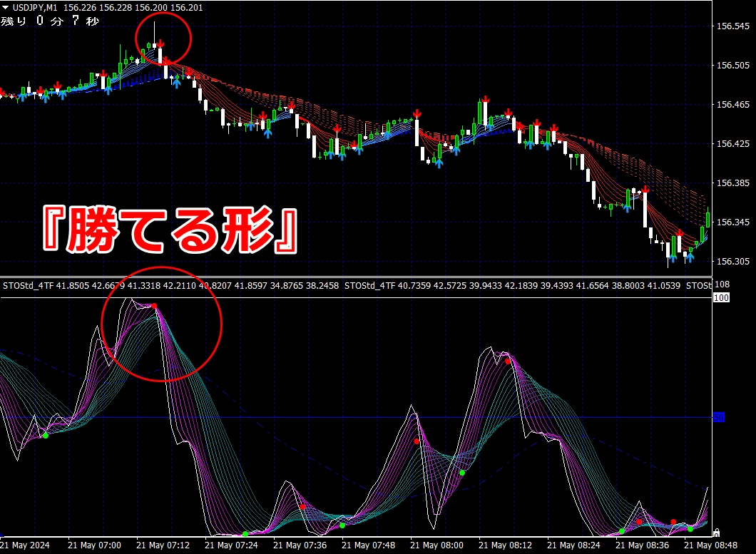This screenshot has height=554, width=756.
Task: Select the red dot on the 08:12 stochastic peak
Action: (508, 361)
